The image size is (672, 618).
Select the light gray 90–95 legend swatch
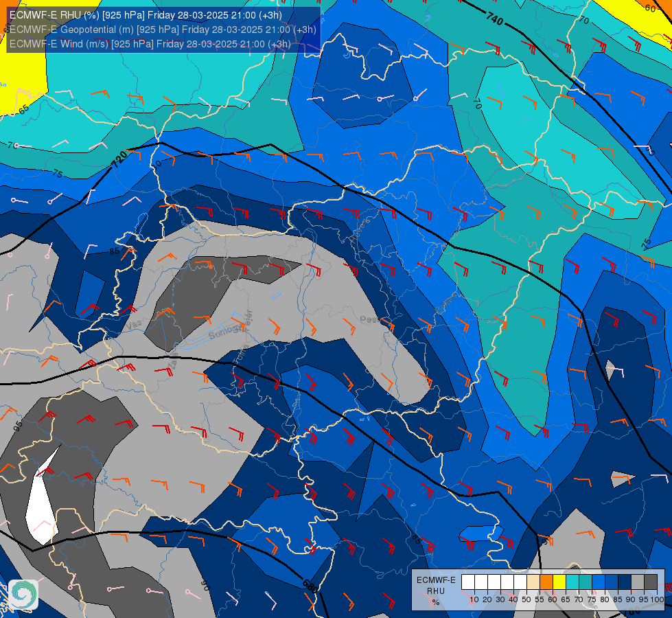tap(638, 582)
